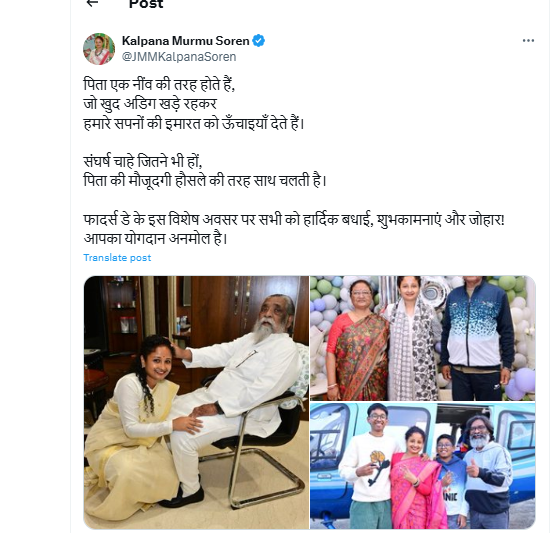
Task: Open the top-right photo with balloon backdrop
Action: click(x=423, y=338)
